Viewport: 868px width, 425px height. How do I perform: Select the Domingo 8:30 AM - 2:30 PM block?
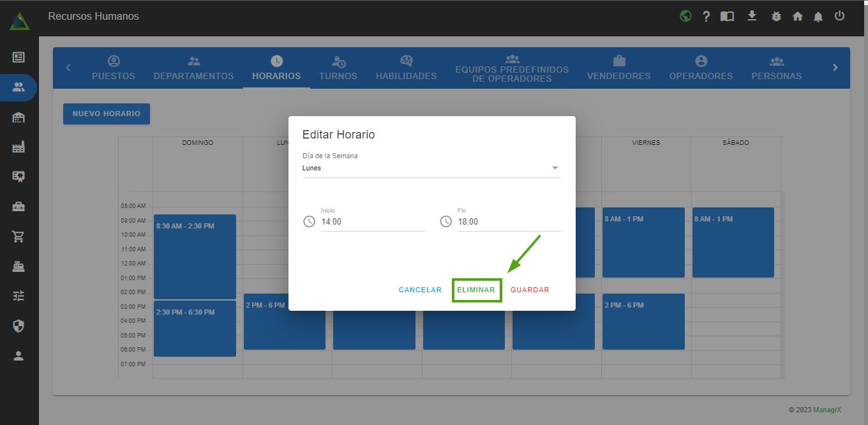pos(195,257)
